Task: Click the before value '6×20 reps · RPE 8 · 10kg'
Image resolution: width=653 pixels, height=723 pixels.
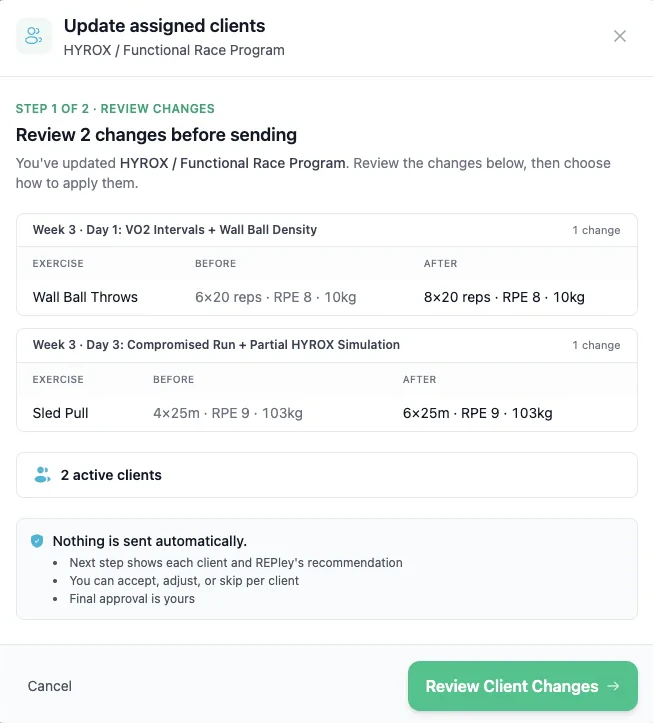Action: [x=276, y=297]
